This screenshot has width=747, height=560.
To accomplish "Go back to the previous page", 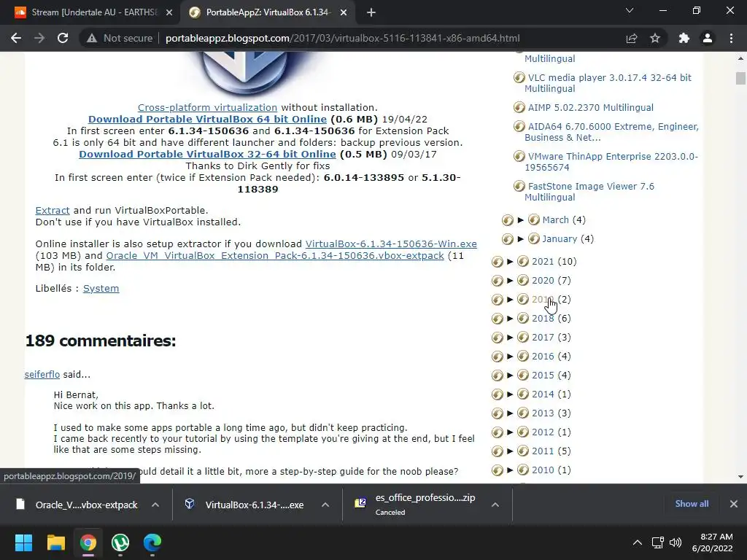I will click(x=16, y=38).
